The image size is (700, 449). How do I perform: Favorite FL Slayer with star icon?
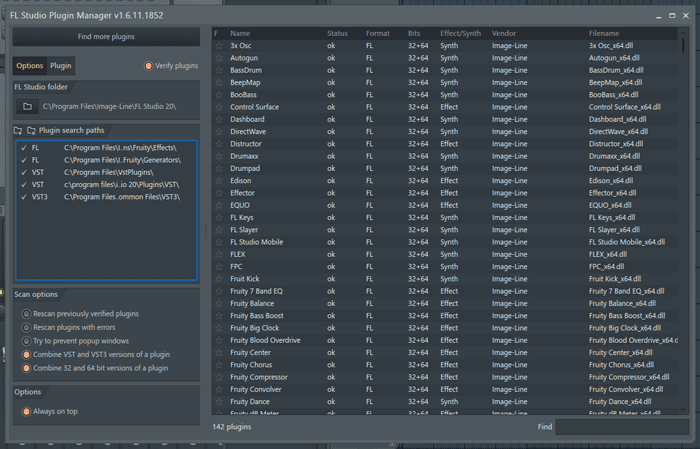(219, 230)
